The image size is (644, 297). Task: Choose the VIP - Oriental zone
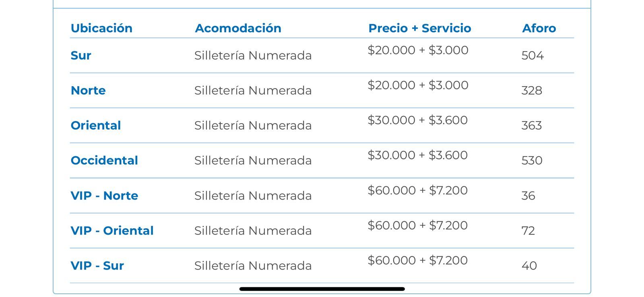(112, 231)
